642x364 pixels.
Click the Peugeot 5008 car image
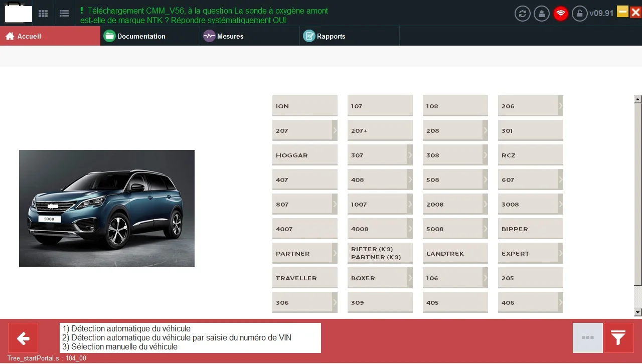pos(107,209)
